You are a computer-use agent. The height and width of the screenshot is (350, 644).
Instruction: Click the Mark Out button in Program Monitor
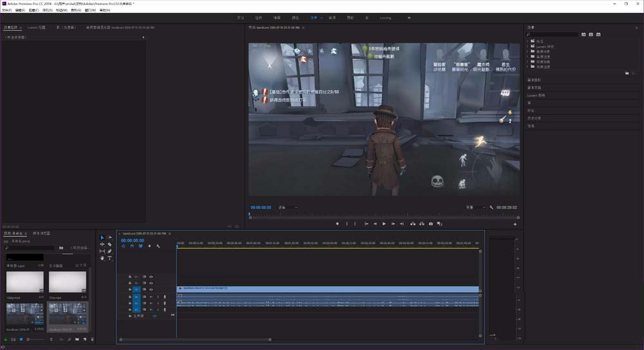click(x=355, y=224)
